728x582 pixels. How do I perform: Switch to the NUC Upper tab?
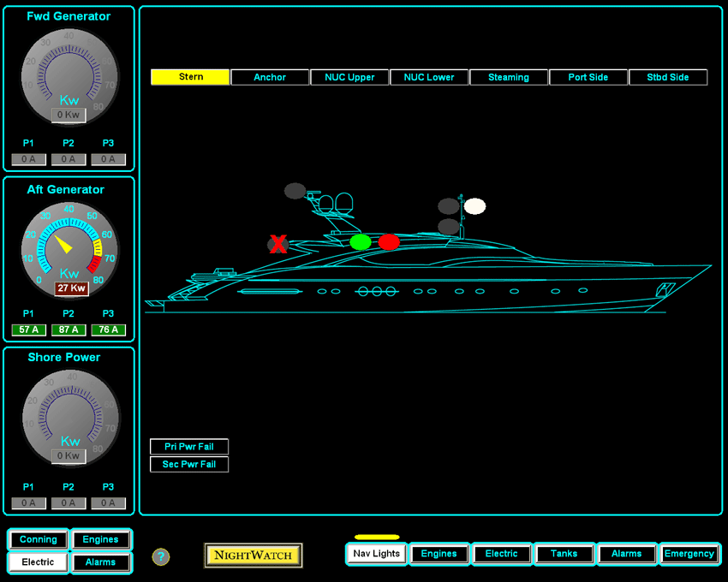[x=349, y=77]
